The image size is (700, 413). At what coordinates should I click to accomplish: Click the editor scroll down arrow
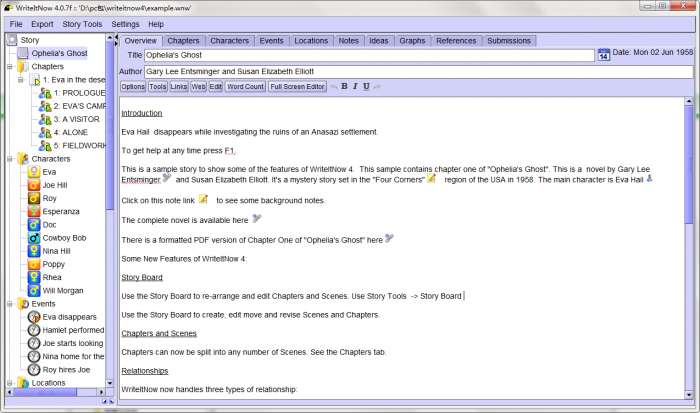coord(689,395)
